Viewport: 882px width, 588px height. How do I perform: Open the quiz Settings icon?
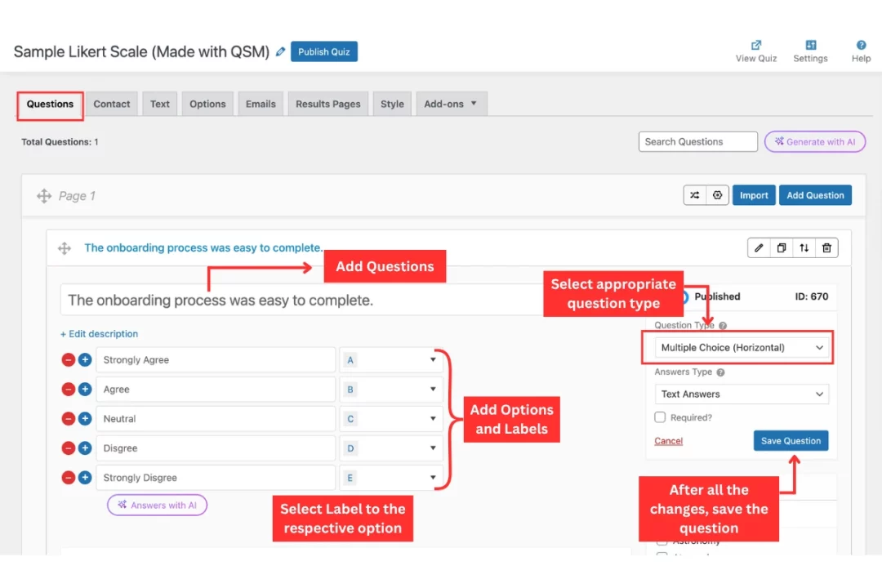tap(810, 46)
